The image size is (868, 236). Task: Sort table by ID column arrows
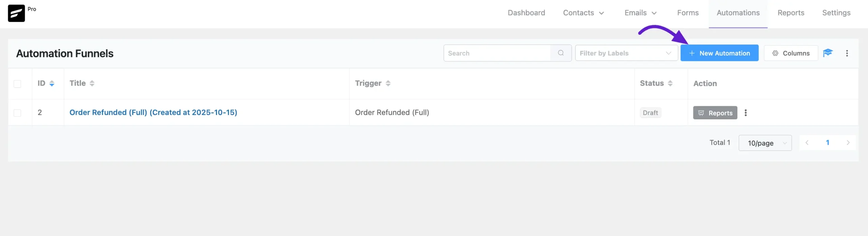pos(52,83)
